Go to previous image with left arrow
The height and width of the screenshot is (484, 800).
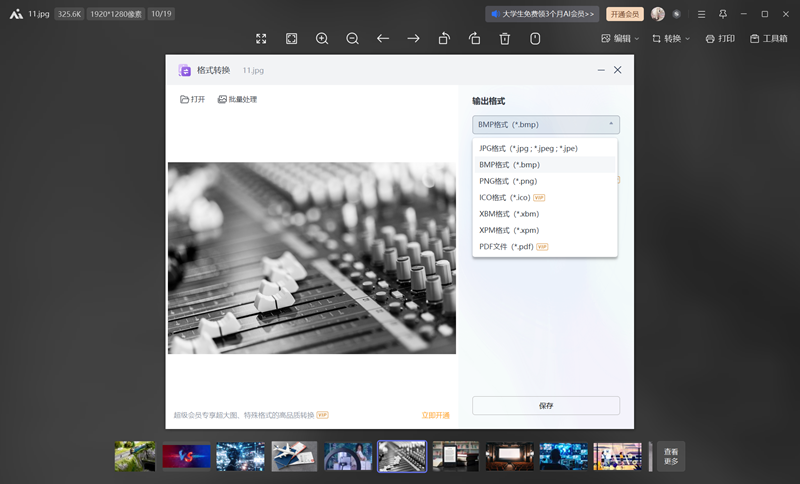pyautogui.click(x=383, y=38)
